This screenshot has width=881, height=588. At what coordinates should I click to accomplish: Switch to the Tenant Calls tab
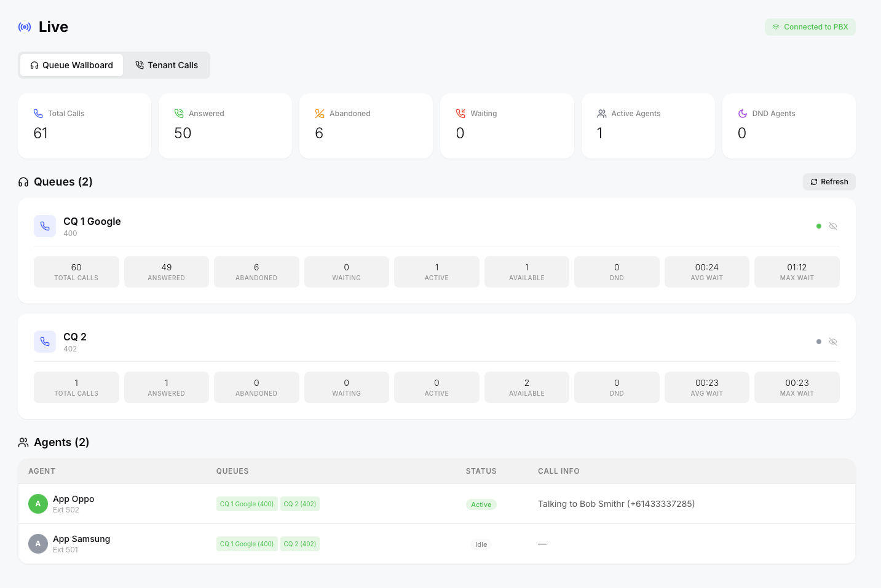167,65
